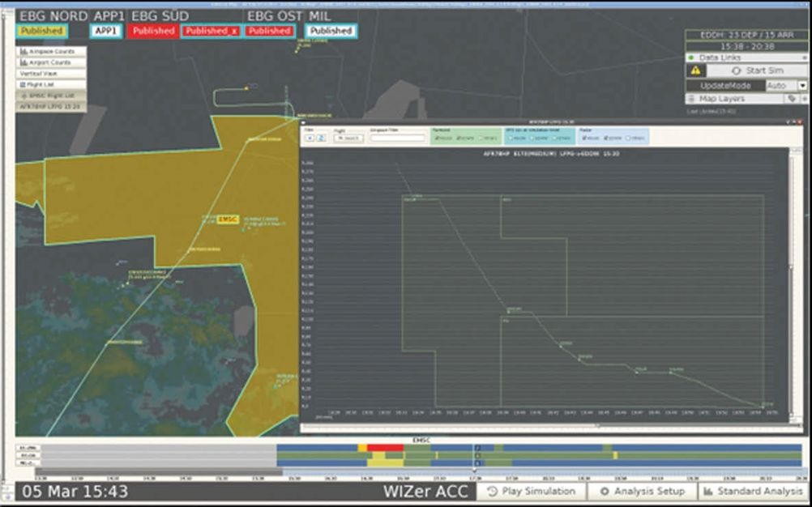Screen dimensions: 812x507
Task: Click the Start Sim circular icon
Action: pos(737,70)
